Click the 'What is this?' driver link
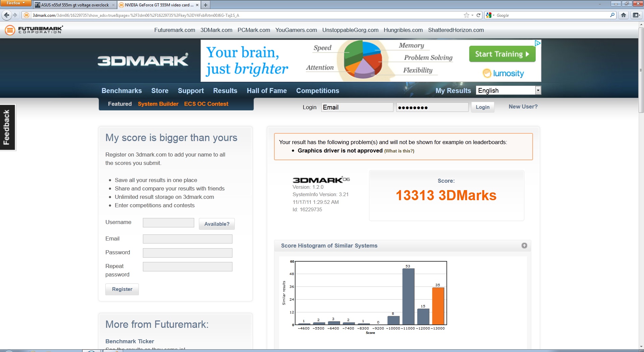 (399, 151)
